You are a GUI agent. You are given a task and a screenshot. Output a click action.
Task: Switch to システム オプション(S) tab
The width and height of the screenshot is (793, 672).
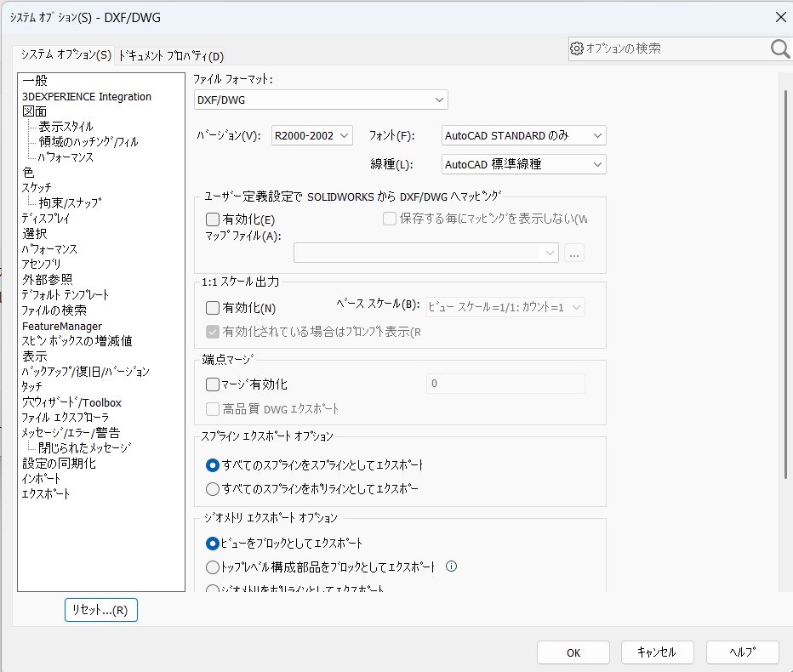point(66,54)
